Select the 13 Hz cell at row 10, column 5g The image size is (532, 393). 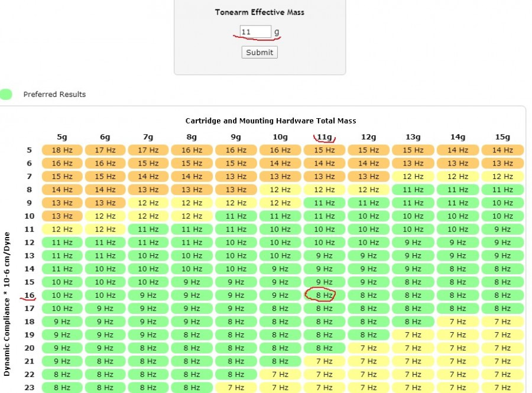tap(62, 216)
